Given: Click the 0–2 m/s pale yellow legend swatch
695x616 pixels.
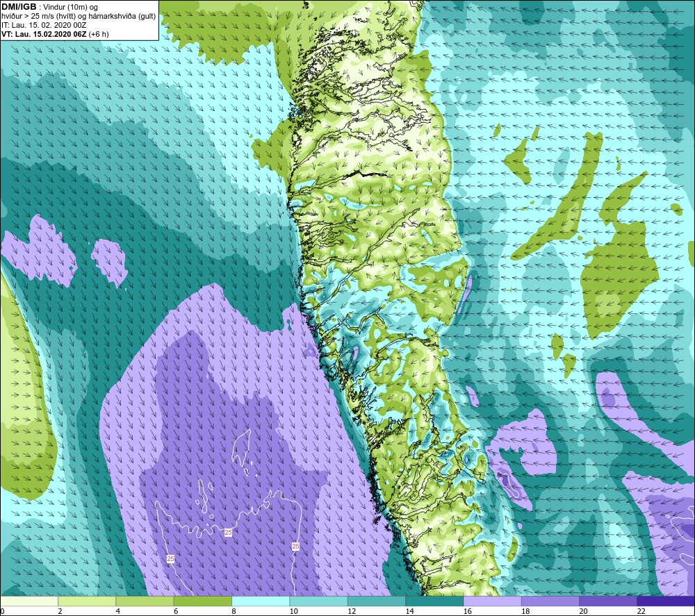Looking at the screenshot, I should pos(29,601).
